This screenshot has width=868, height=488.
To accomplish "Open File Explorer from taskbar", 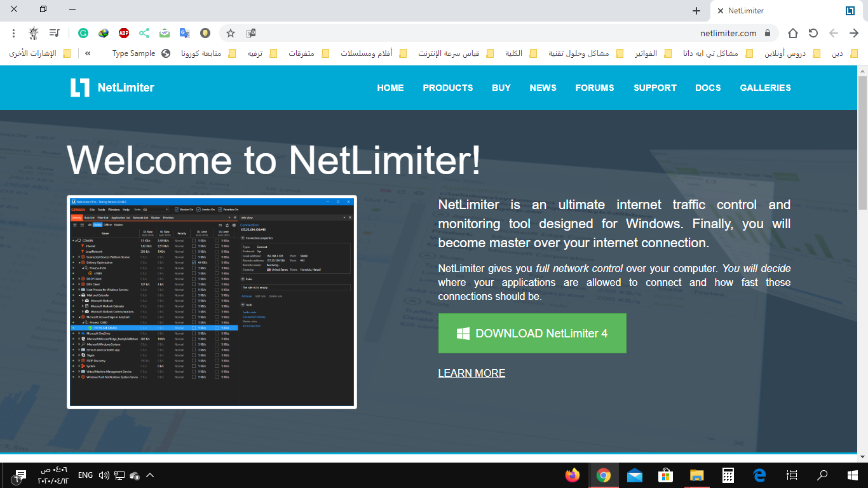I will [x=697, y=475].
